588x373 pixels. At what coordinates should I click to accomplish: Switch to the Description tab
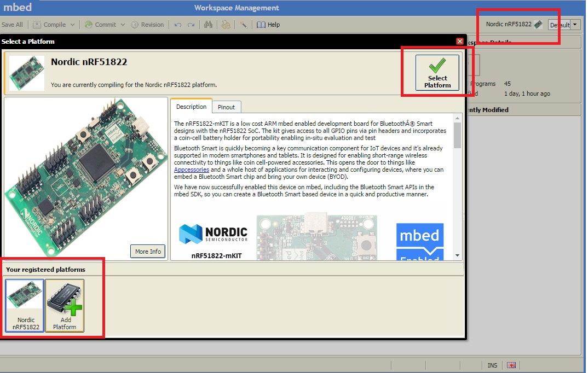[x=191, y=107]
